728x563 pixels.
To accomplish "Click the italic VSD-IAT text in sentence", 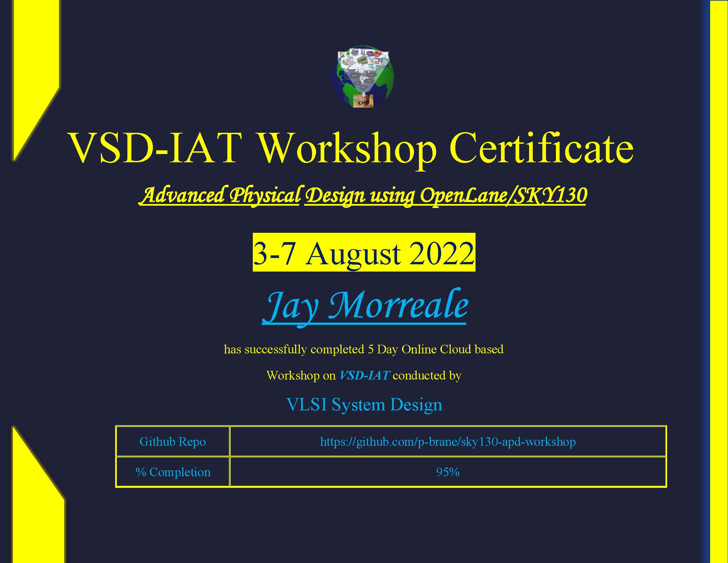I will [364, 376].
